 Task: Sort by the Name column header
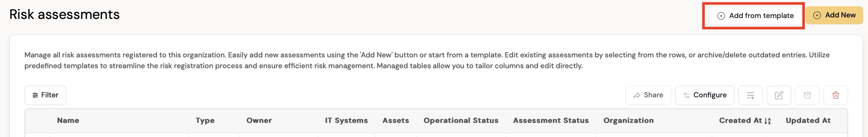click(68, 120)
